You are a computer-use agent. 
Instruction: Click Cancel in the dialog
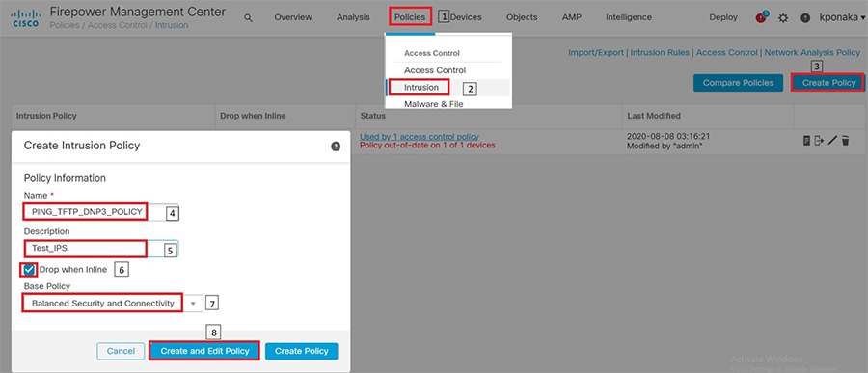point(121,351)
